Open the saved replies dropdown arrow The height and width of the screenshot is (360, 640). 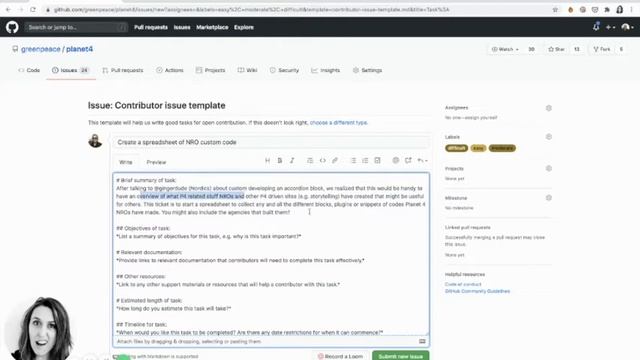(x=422, y=160)
